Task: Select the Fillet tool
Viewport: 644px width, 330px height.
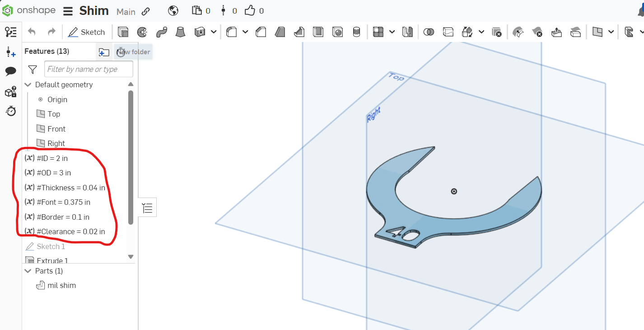Action: 232,32
